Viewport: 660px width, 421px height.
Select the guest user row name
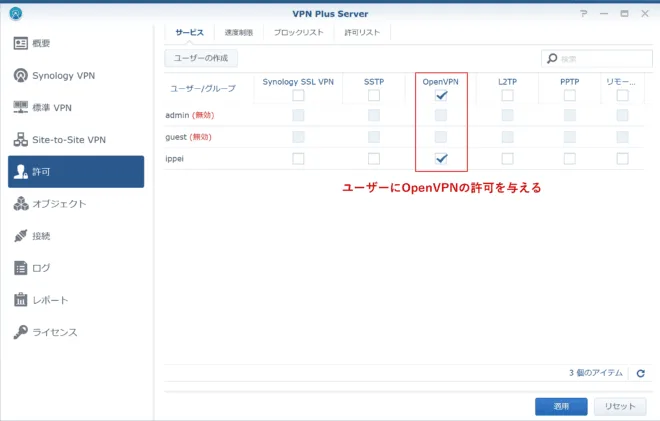[176, 137]
